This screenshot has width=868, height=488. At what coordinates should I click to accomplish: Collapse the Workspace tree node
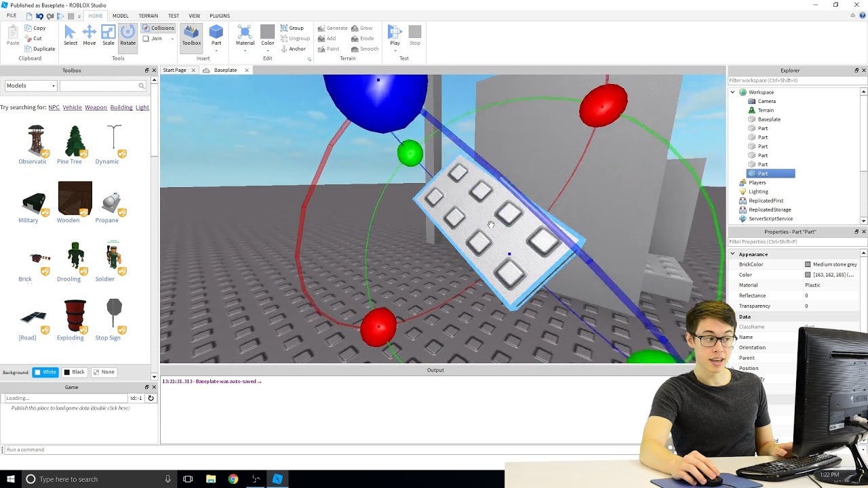(733, 92)
